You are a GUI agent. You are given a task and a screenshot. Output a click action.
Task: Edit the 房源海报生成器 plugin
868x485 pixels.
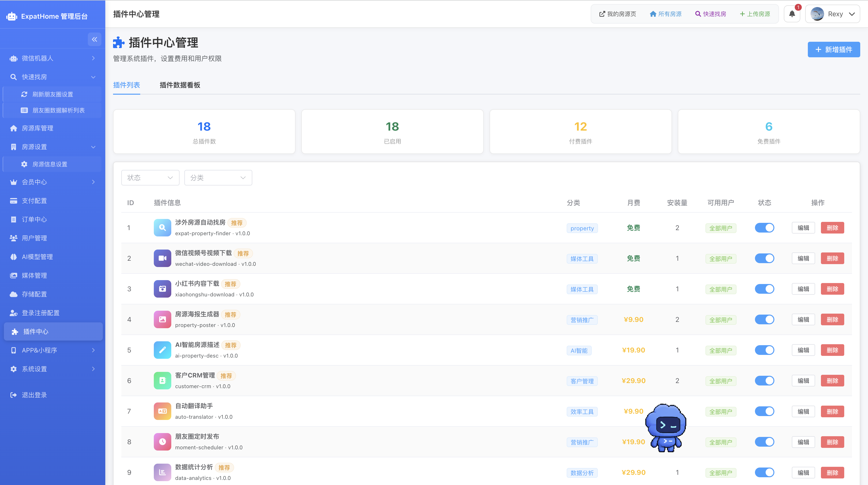coord(803,319)
